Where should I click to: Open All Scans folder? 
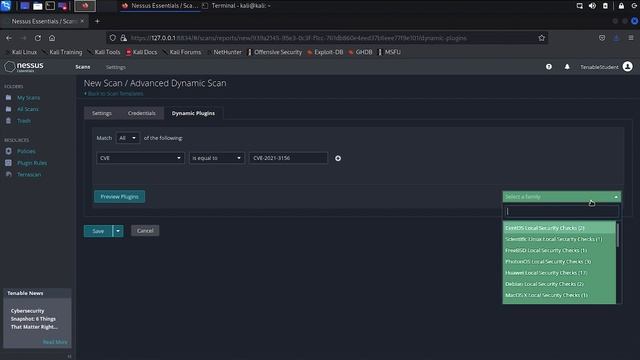tap(28, 109)
